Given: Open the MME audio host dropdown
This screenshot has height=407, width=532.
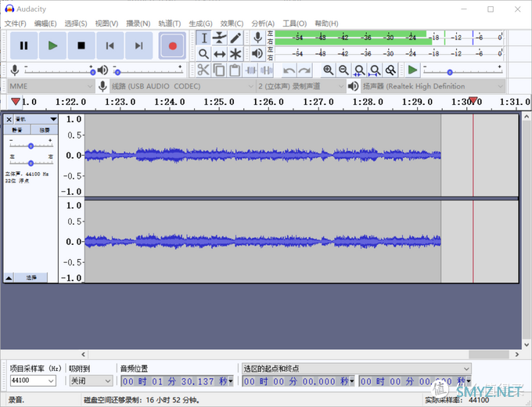Looking at the screenshot, I should pyautogui.click(x=51, y=86).
